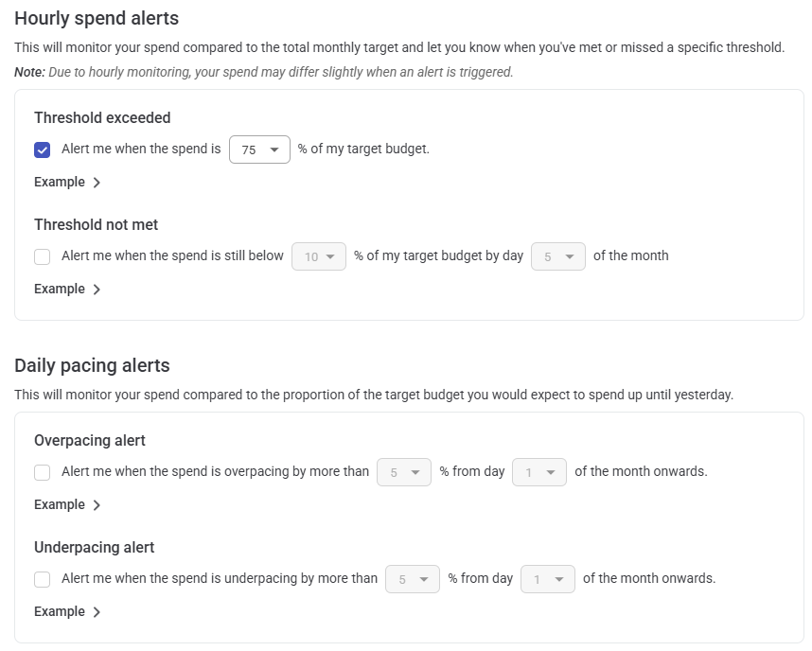Open the overpacing "from day 1" dropdown
The image size is (812, 651).
click(x=538, y=471)
